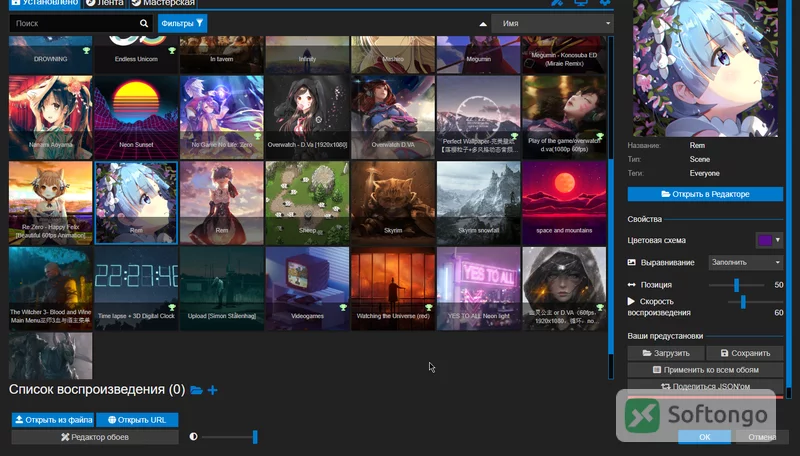The width and height of the screenshot is (800, 456).
Task: Select the Nanami Aoyama wallpaper
Action: (51, 117)
